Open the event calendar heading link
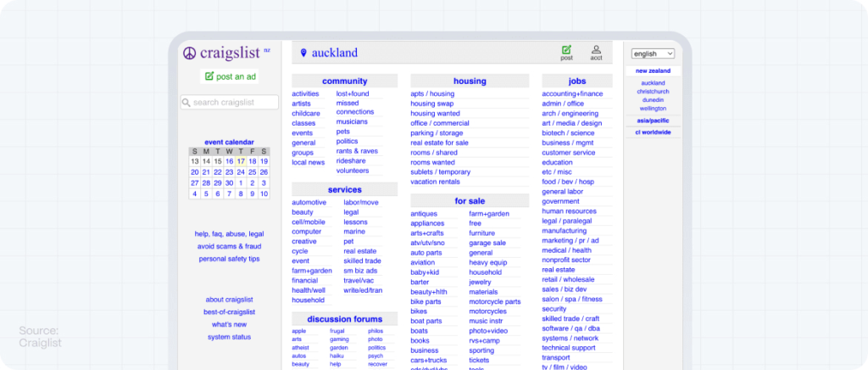 point(229,143)
